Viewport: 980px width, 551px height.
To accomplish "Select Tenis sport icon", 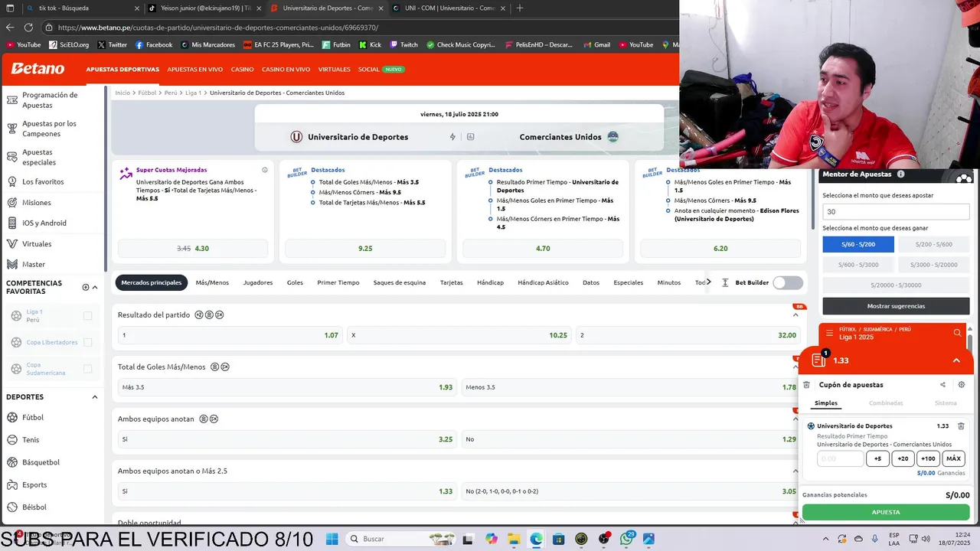I will [x=12, y=440].
